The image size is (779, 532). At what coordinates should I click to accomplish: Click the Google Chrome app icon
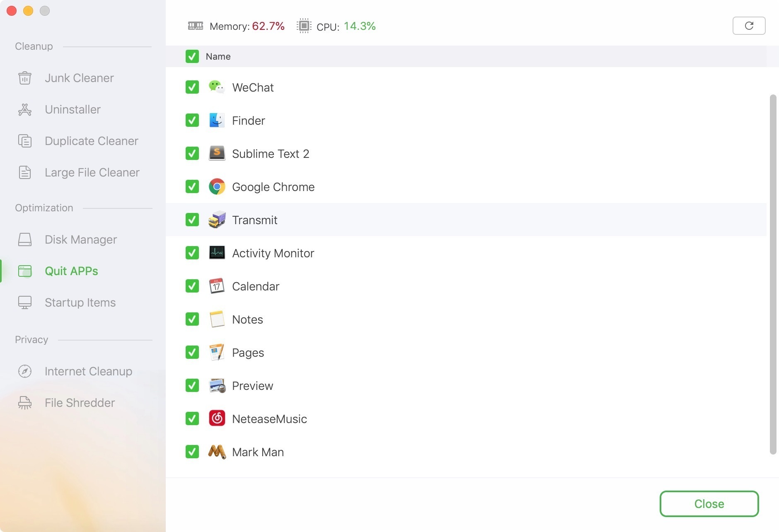(217, 186)
